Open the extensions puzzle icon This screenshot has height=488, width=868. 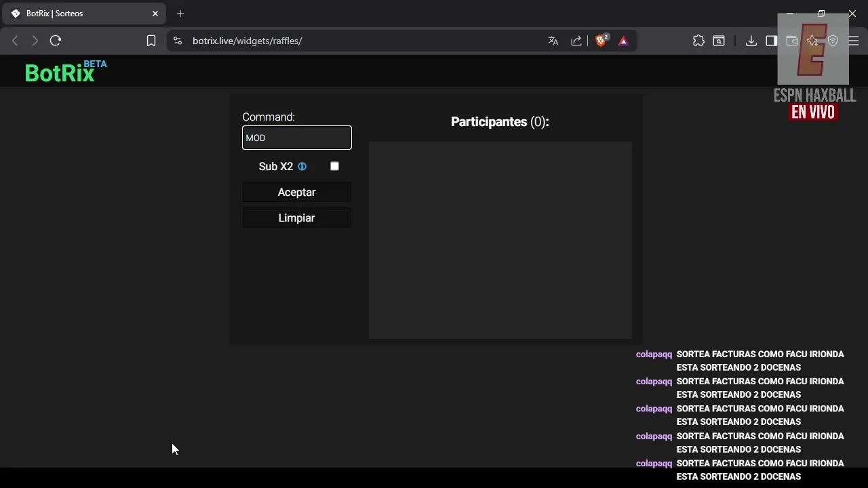click(698, 41)
